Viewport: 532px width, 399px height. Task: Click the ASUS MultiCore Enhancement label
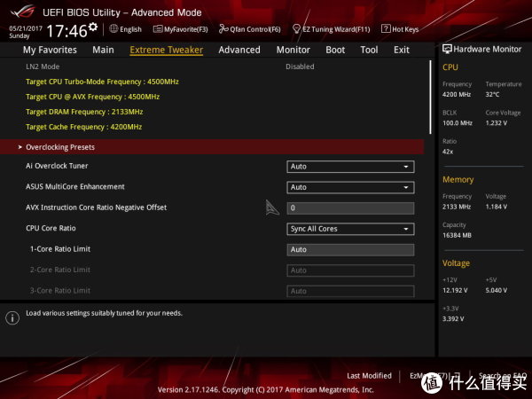coord(75,186)
